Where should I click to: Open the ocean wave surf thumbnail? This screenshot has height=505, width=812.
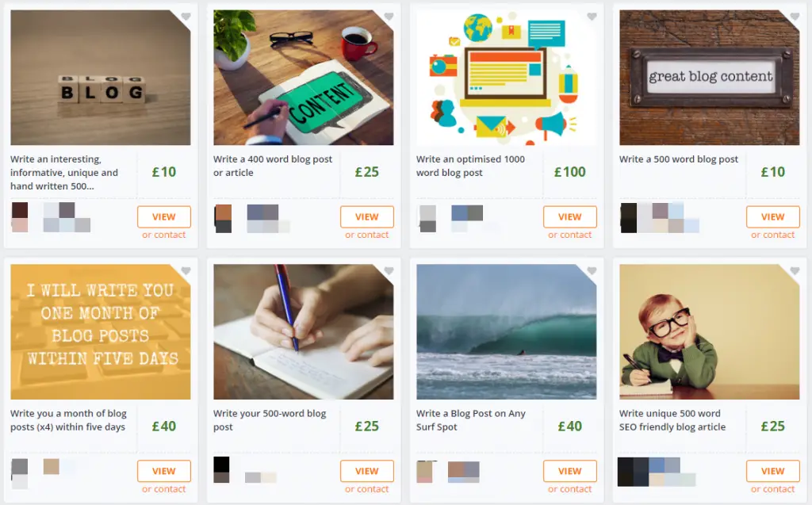pyautogui.click(x=507, y=332)
